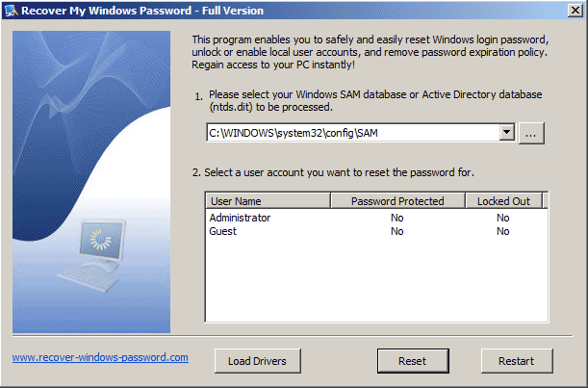Select the Administrator user account

[x=240, y=219]
